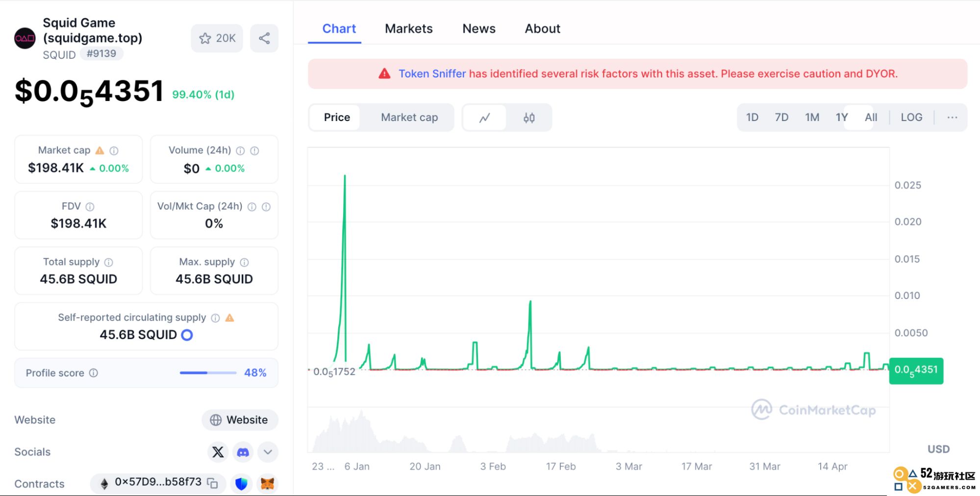Set the chart range to 1Y

coord(841,118)
